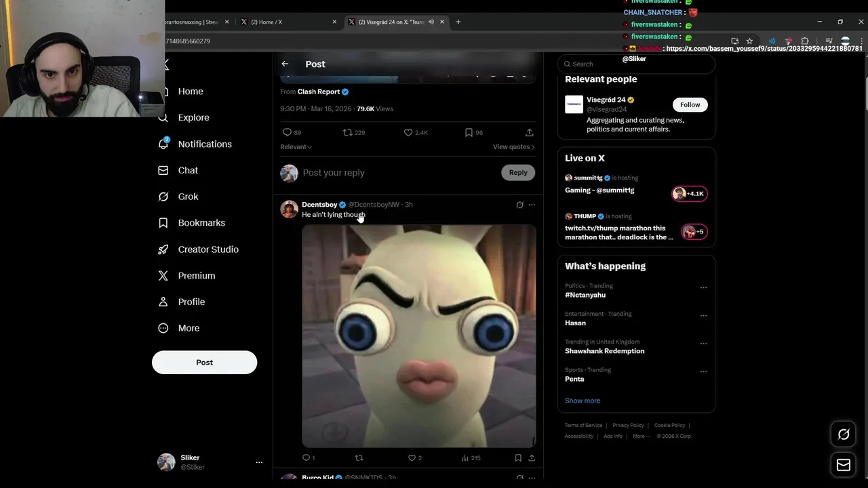The image size is (868, 488).
Task: Open Chat in the sidebar
Action: pyautogui.click(x=188, y=170)
